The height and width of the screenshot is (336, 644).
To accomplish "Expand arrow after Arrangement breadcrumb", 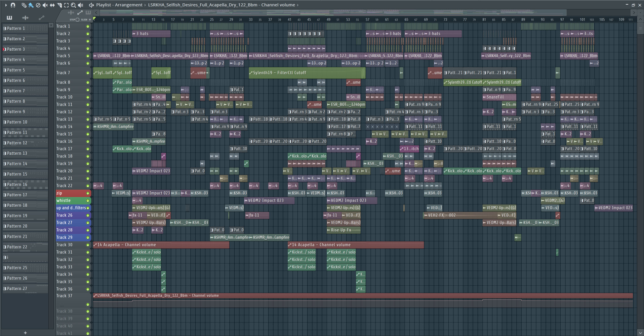I will coord(146,5).
